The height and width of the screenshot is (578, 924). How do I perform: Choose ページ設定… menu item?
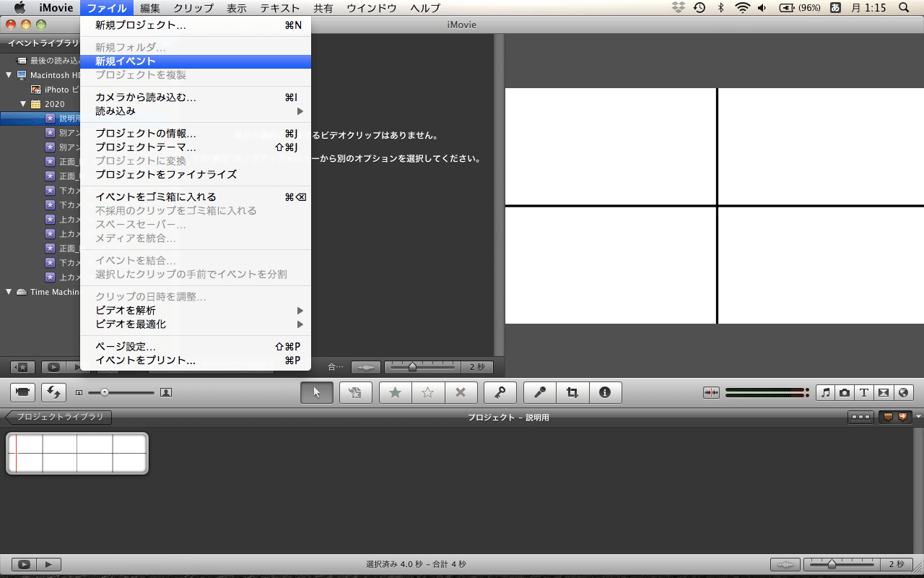coord(196,346)
